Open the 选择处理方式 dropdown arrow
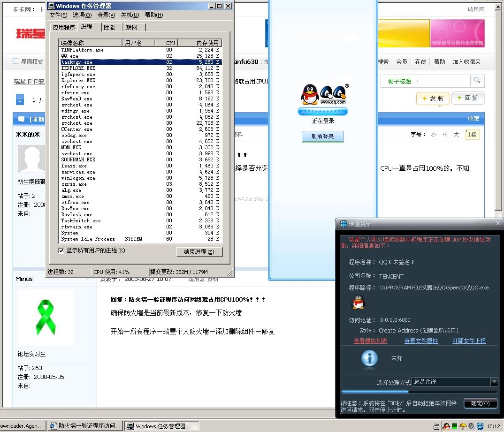 point(494,381)
